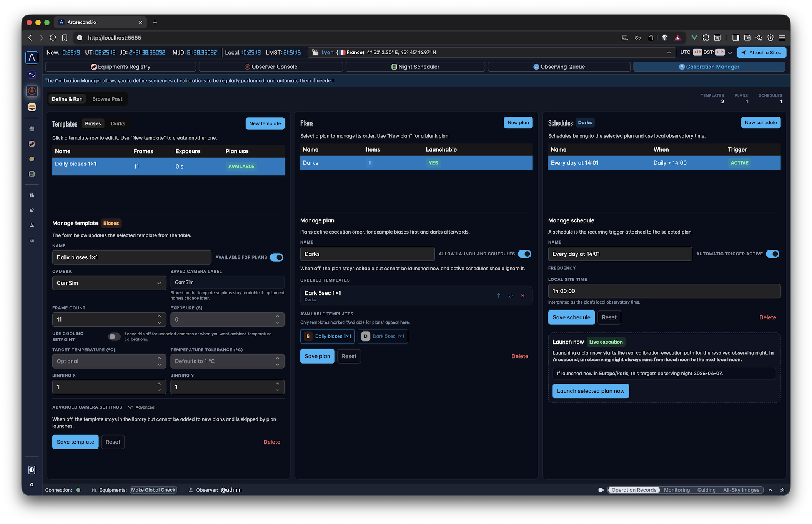Click the New plan button
Image resolution: width=812 pixels, height=524 pixels.
tap(518, 123)
